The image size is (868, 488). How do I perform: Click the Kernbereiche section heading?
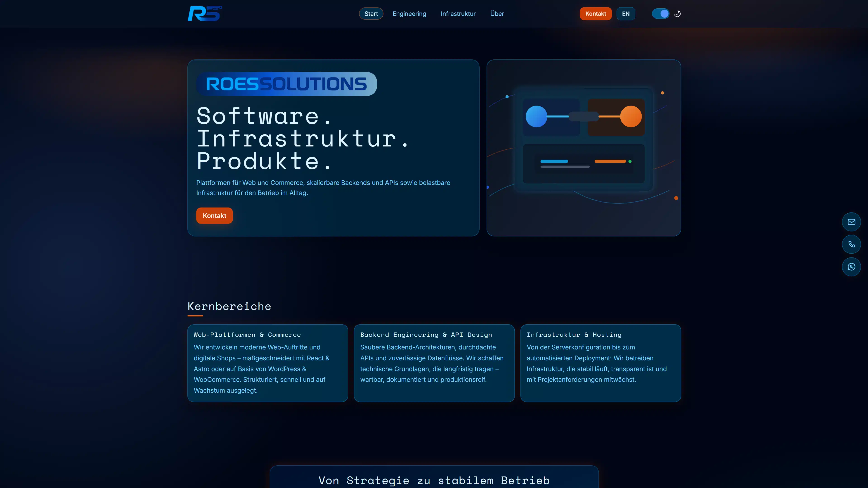(x=229, y=306)
